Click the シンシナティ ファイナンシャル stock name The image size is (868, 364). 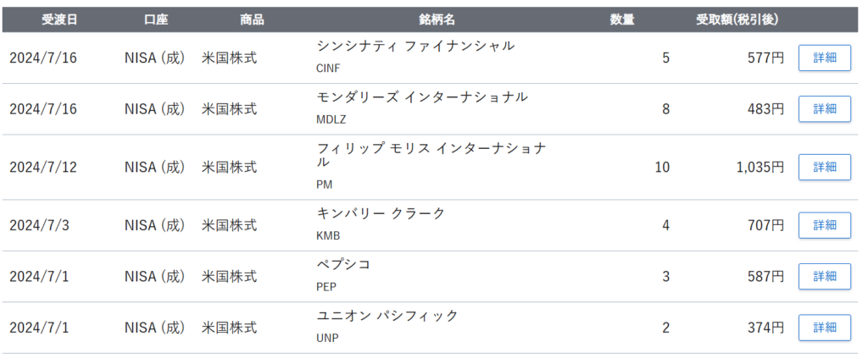pos(415,46)
